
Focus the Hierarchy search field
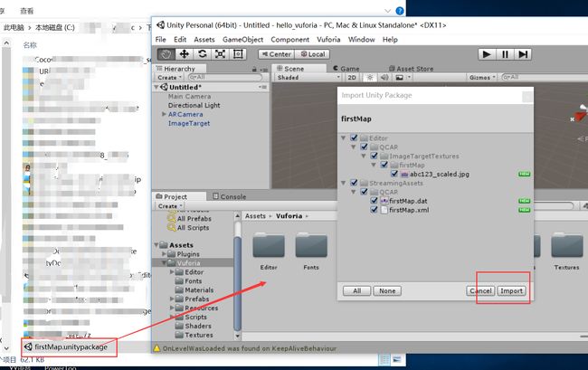pyautogui.click(x=225, y=77)
